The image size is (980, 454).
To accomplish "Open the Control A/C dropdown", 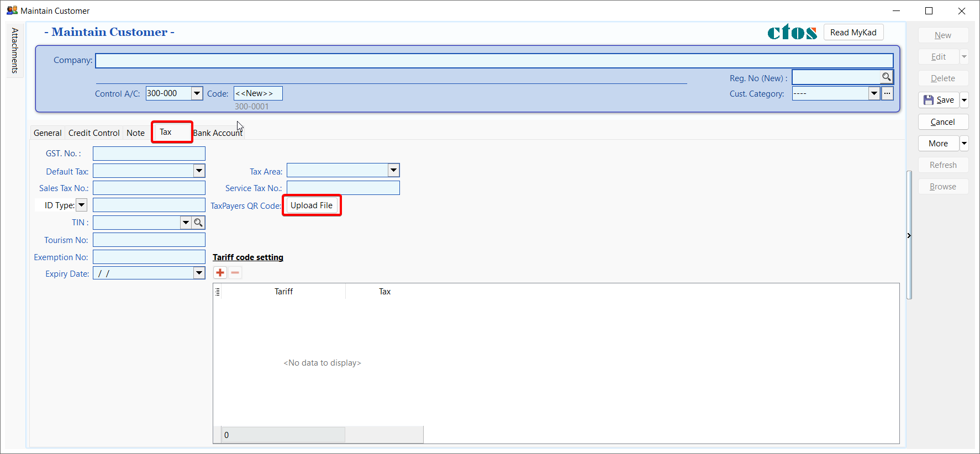I will point(197,93).
